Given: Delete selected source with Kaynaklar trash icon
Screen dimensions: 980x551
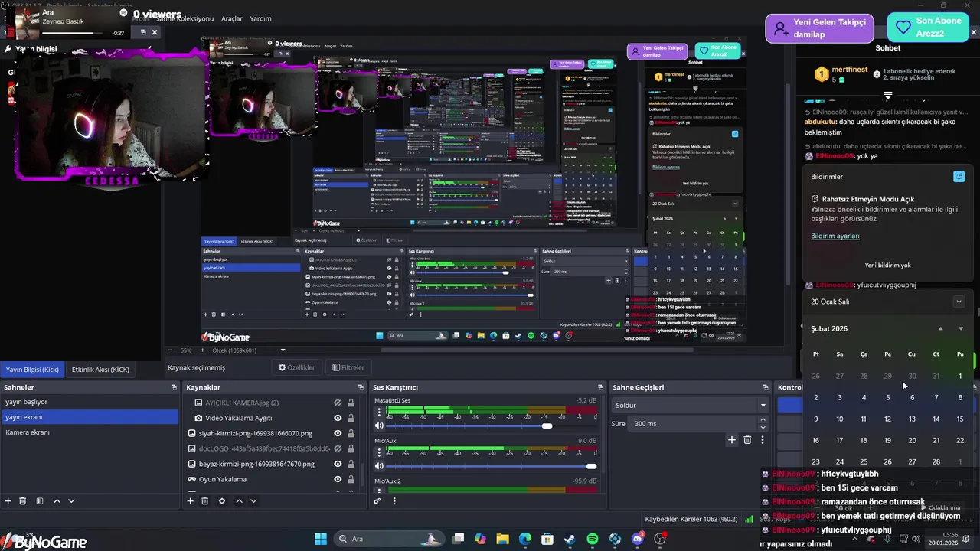Looking at the screenshot, I should (205, 501).
